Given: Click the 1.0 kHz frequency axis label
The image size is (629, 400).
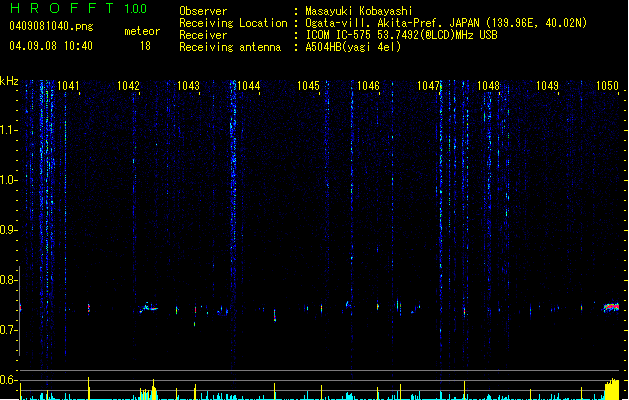Looking at the screenshot, I should pyautogui.click(x=8, y=180).
